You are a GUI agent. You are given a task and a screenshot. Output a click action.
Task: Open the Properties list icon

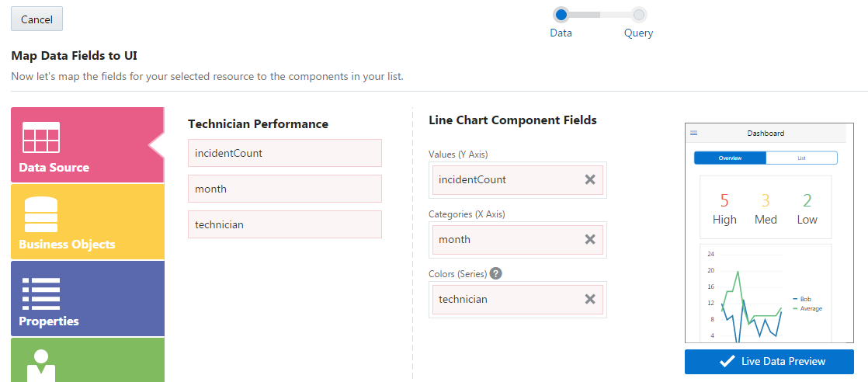41,293
